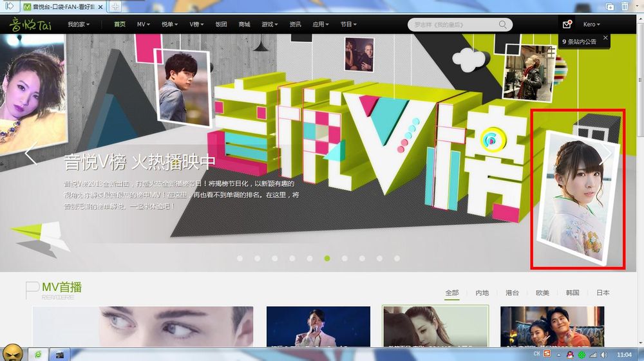Go to previous banner slide arrow

(31, 153)
